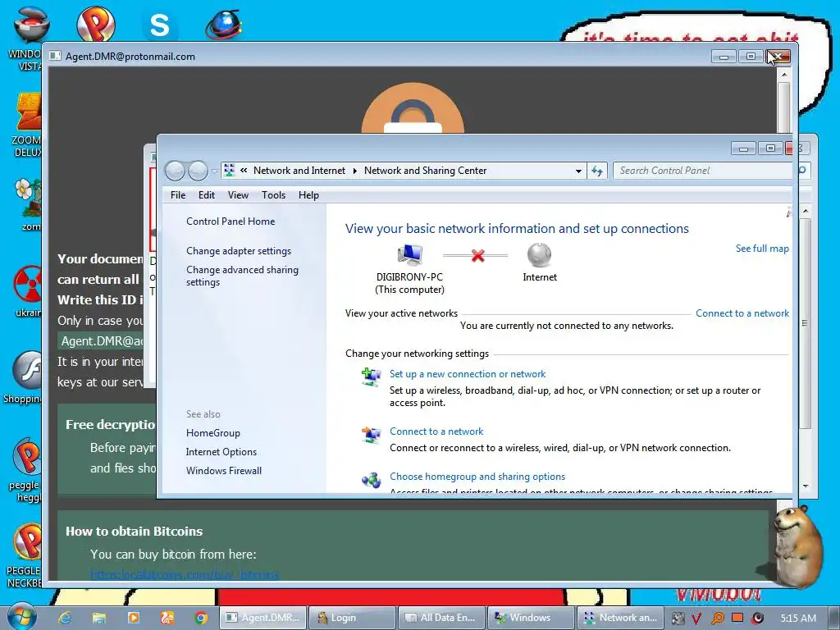Click the DIGIBRONY-PC computer icon
The width and height of the screenshot is (840, 630).
(410, 254)
